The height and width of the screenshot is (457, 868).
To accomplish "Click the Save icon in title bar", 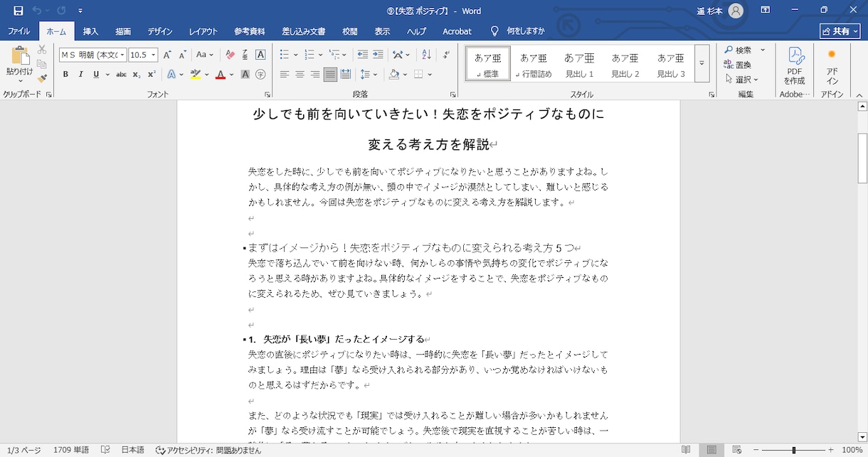I will point(18,11).
